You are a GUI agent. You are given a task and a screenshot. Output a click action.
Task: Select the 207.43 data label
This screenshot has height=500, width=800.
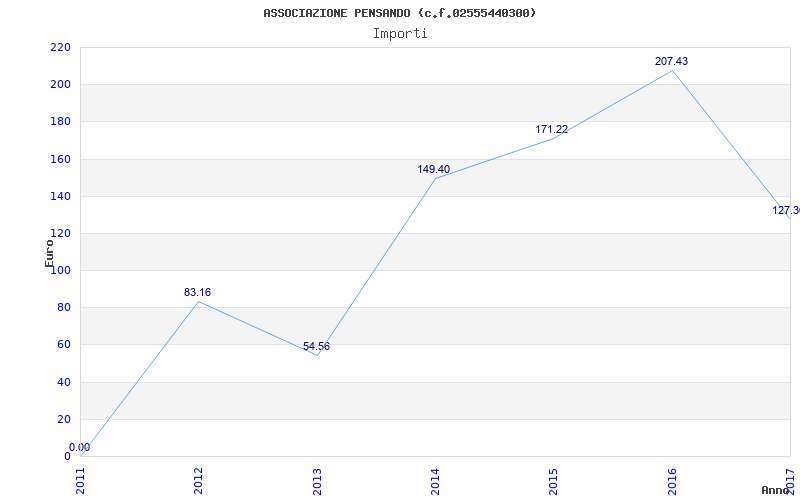671,61
